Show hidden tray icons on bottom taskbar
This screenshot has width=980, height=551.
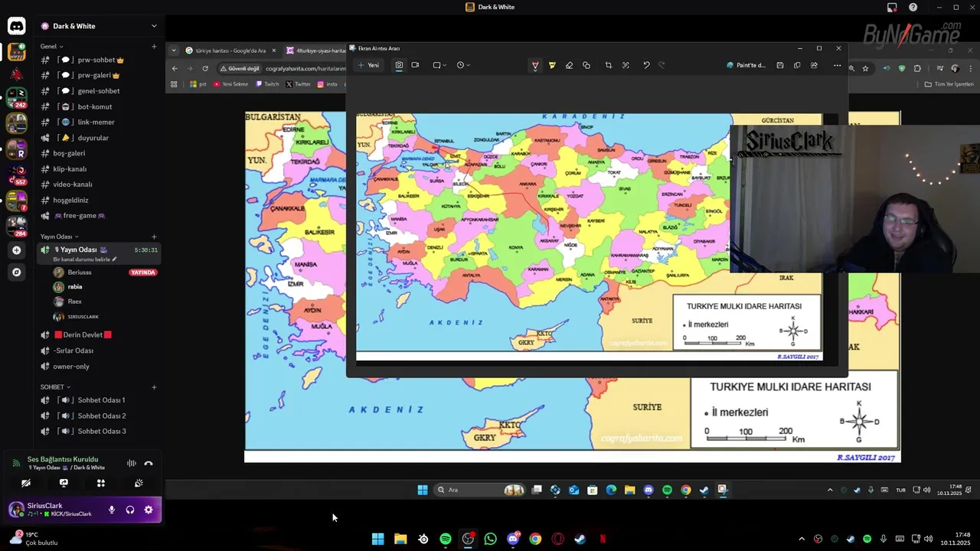[x=802, y=539]
